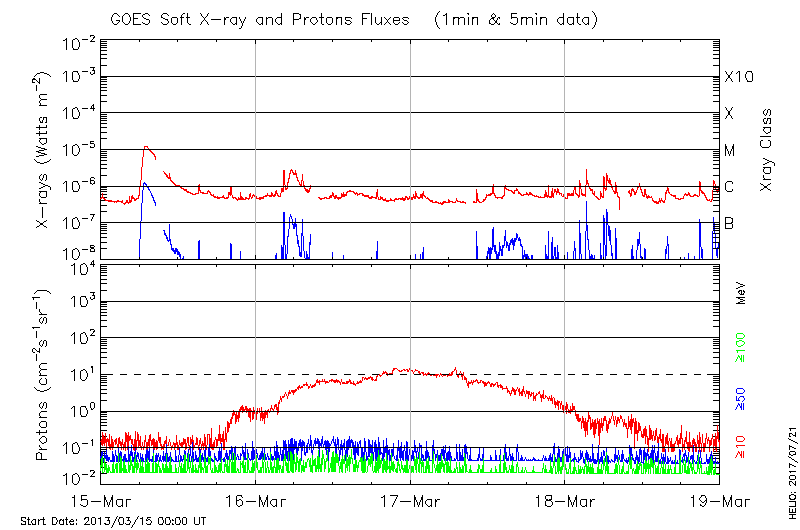Click the red ≥10 MeV legend label
This screenshot has width=800, height=530.
pyautogui.click(x=742, y=446)
